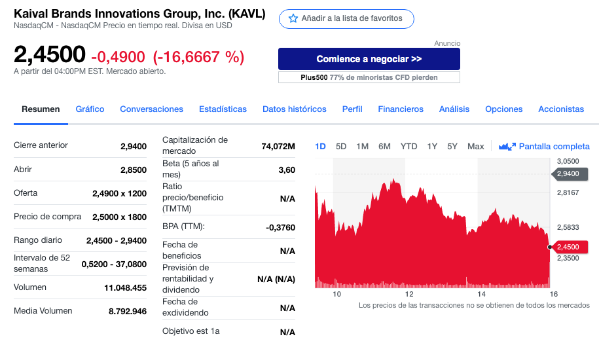Click the star icon to add to favorites
This screenshot has height=364, width=599.
pos(293,18)
